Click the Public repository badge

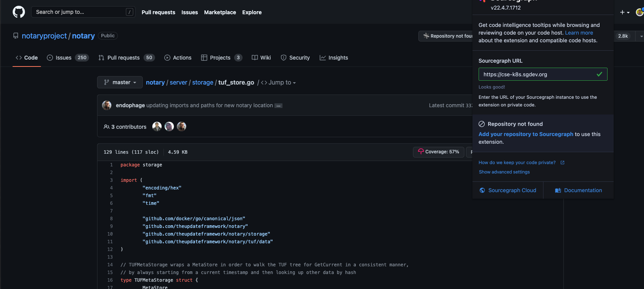108,36
